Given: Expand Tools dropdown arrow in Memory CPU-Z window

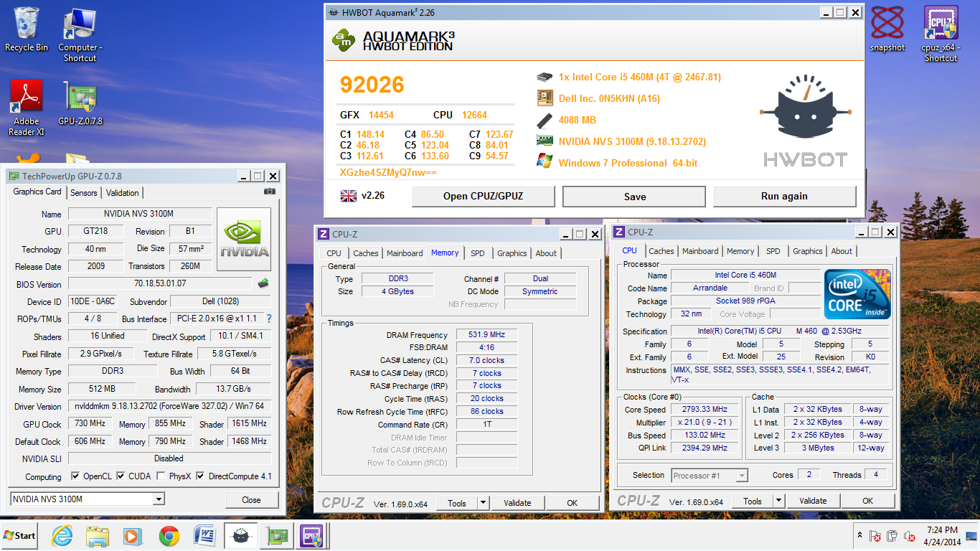Looking at the screenshot, I should coord(483,503).
